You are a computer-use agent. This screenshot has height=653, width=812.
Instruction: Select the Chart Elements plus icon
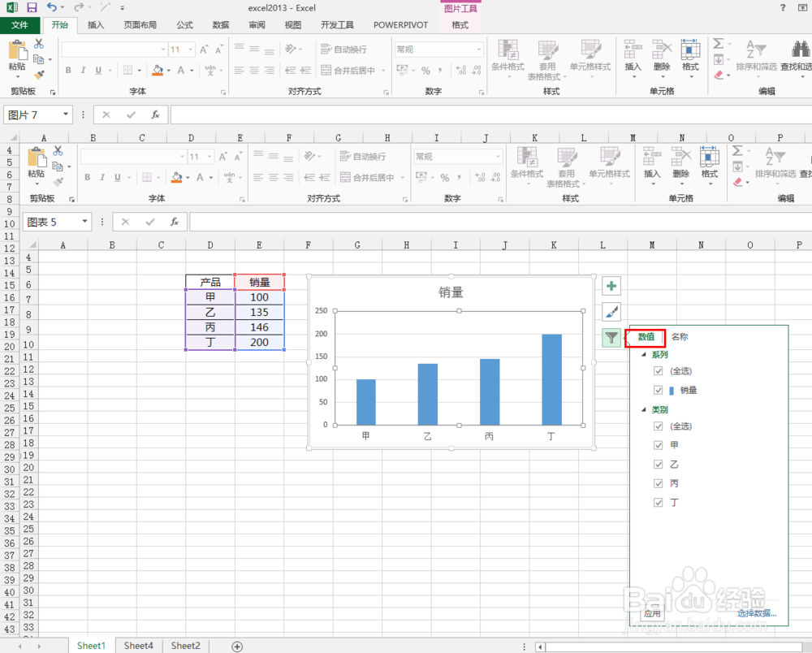(x=611, y=286)
